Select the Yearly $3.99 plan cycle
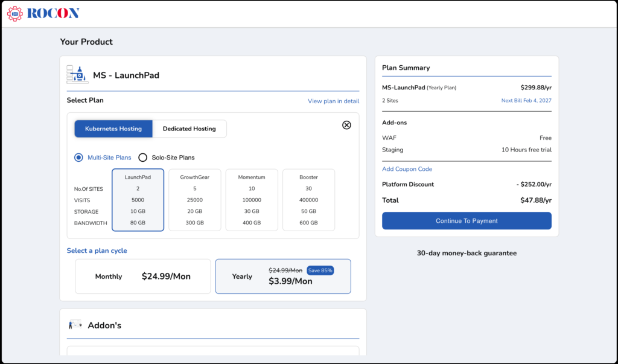Viewport: 618px width, 364px height. pos(282,276)
